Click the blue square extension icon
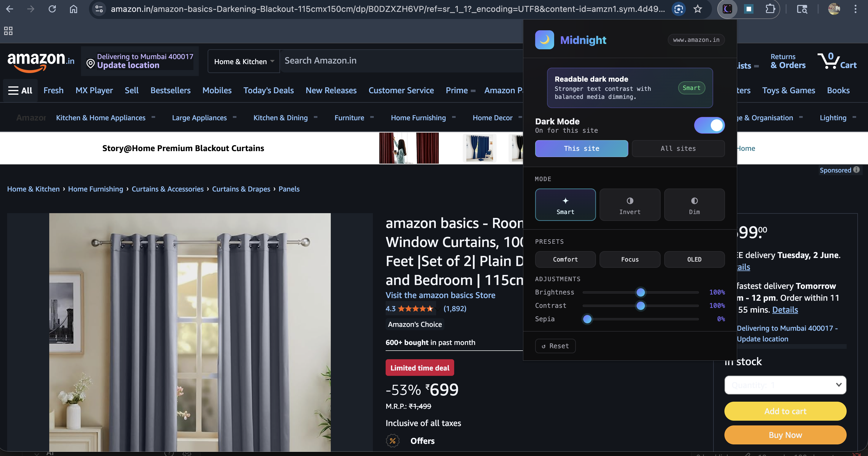Screen dimensions: 868x456 [748, 9]
